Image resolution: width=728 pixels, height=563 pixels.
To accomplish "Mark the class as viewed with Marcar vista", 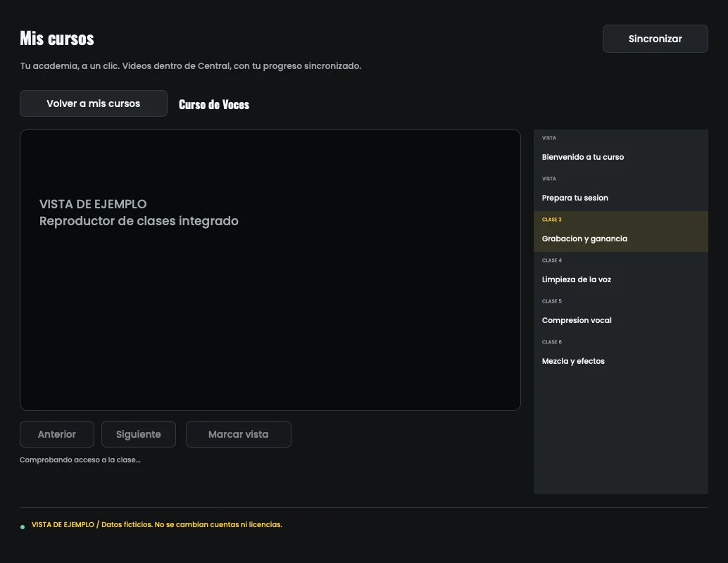I will coord(238,434).
